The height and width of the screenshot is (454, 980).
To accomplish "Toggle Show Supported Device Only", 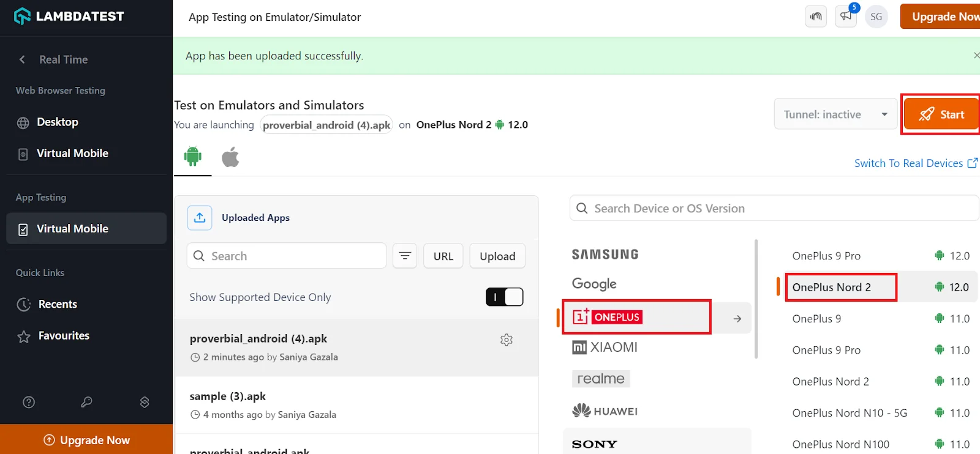I will [x=505, y=297].
